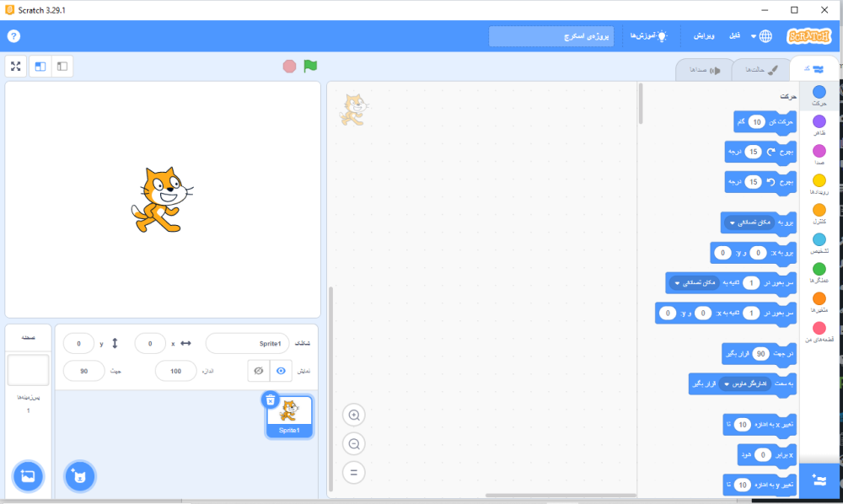Screen dimensions: 843x504
Task: Click the Sprite1 name input field
Action: 246,344
